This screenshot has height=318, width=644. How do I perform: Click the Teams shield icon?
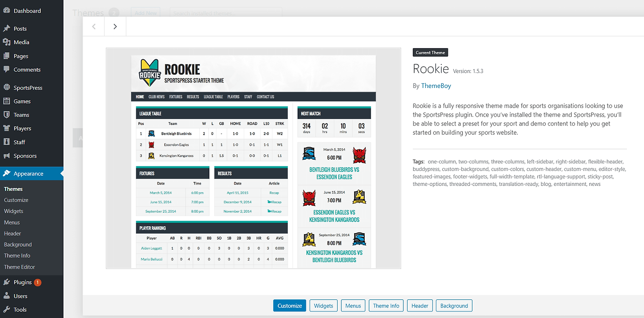coord(7,115)
